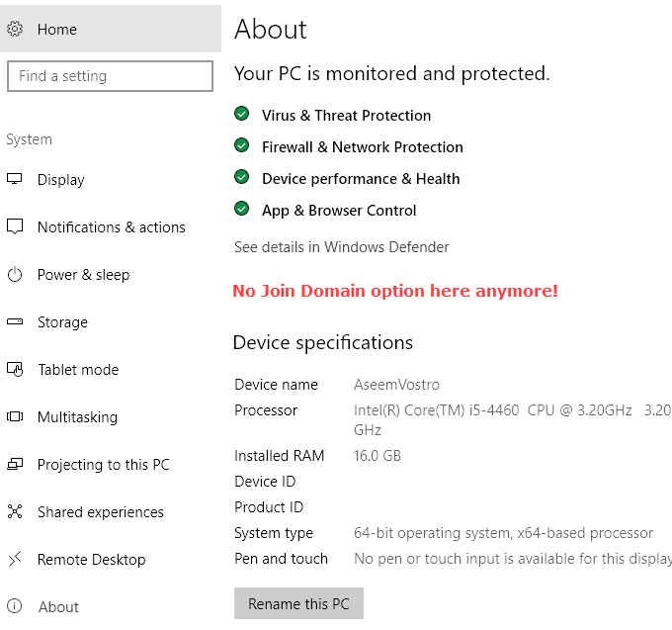Click the Home gear icon

point(15,30)
